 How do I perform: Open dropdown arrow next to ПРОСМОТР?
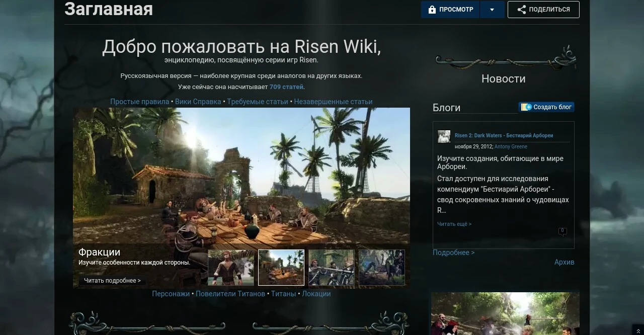[492, 10]
